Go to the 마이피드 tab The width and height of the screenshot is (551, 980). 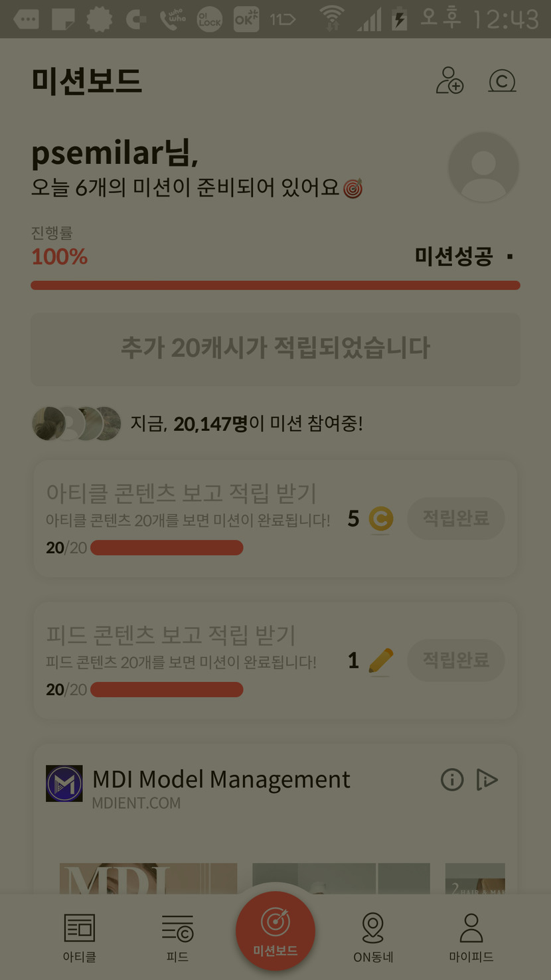471,937
